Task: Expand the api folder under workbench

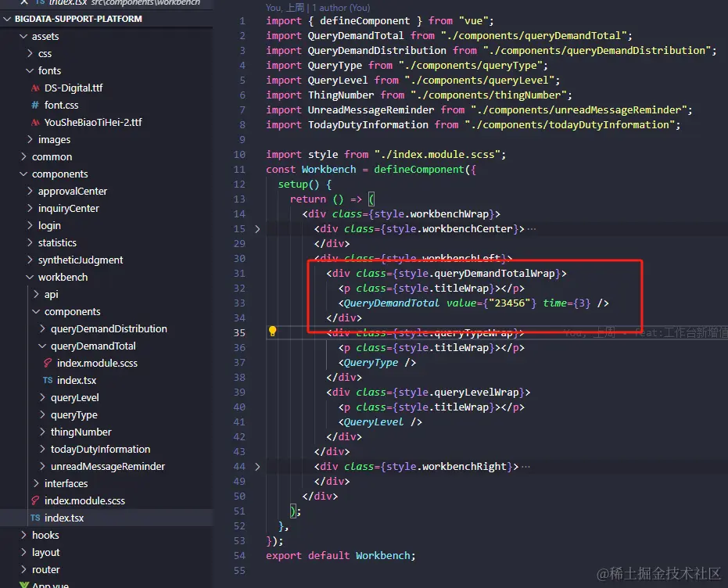Action: point(36,294)
